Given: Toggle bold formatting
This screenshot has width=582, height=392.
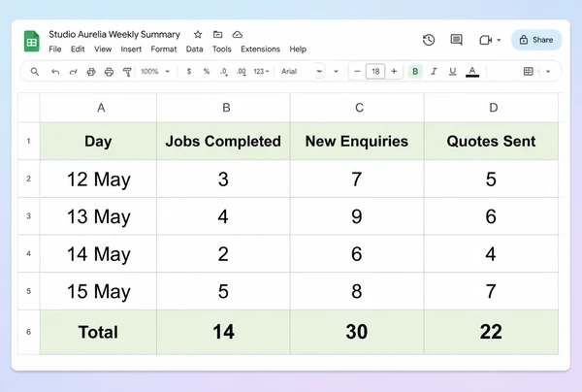Looking at the screenshot, I should tap(415, 71).
